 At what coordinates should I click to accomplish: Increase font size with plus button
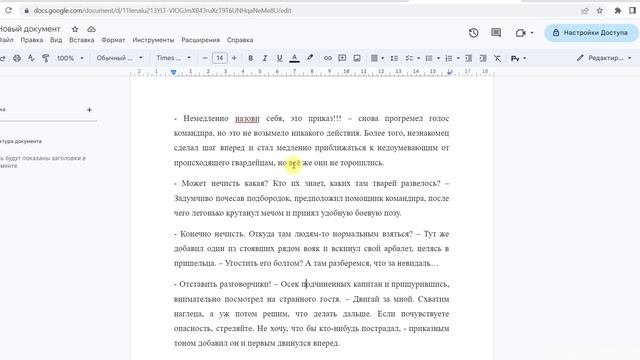[234, 58]
